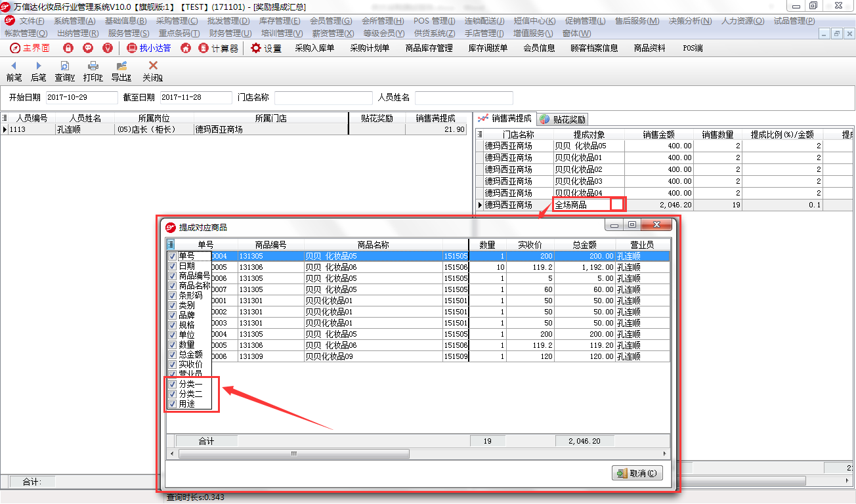Click the 营业员 column header

[642, 245]
